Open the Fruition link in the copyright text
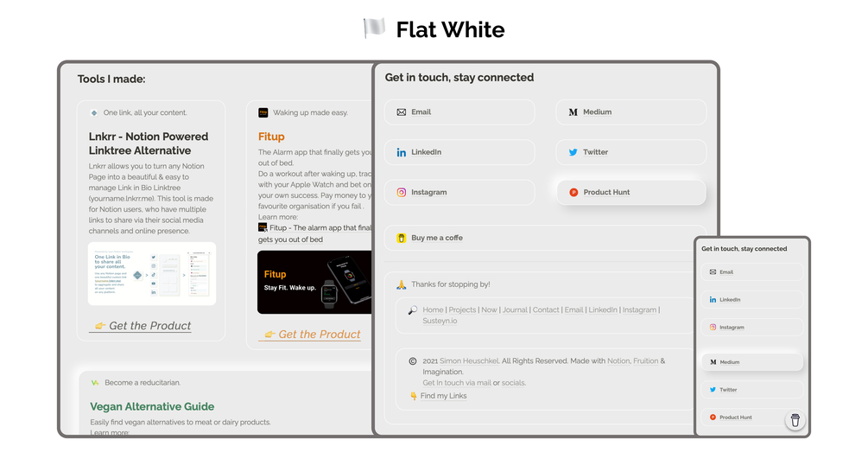The image size is (868, 459). coord(645,360)
